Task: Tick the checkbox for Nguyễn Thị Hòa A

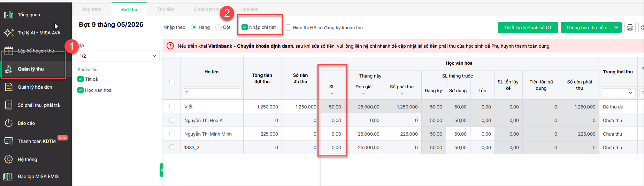Action: (x=172, y=120)
